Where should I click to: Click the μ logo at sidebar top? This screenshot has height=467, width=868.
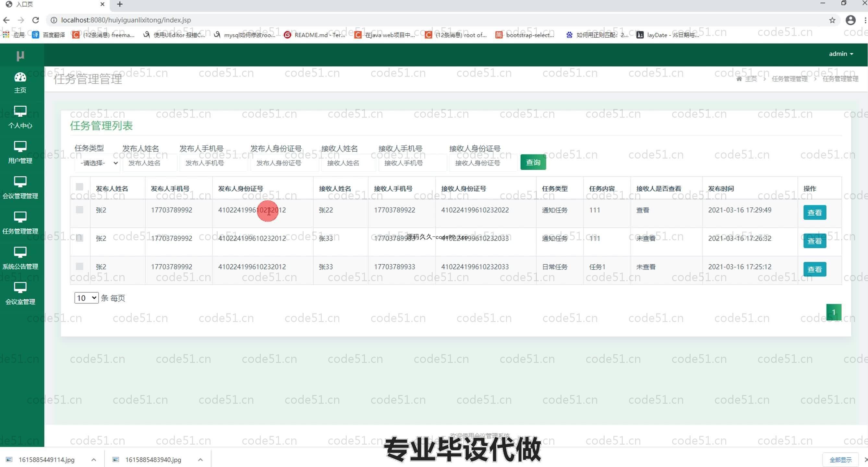pyautogui.click(x=20, y=55)
